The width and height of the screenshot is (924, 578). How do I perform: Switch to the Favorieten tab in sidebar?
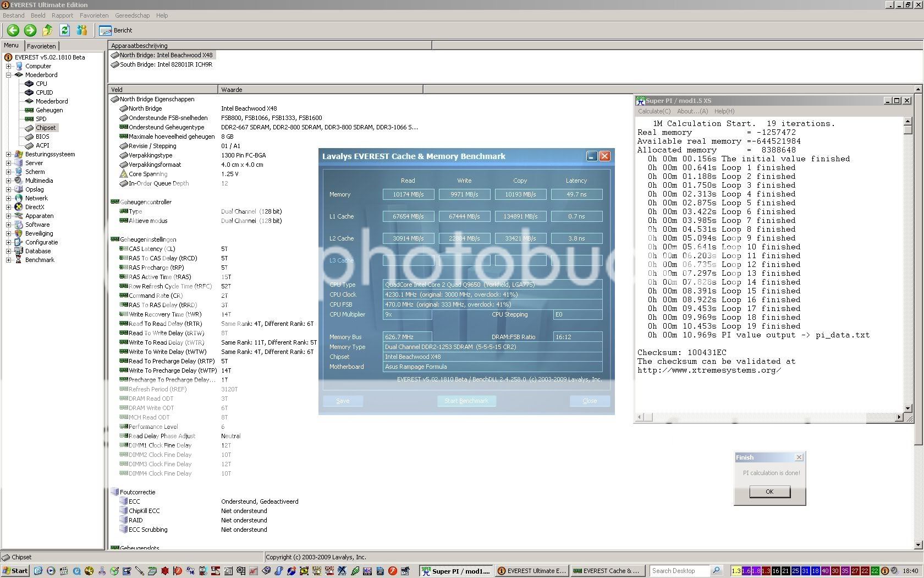coord(41,46)
